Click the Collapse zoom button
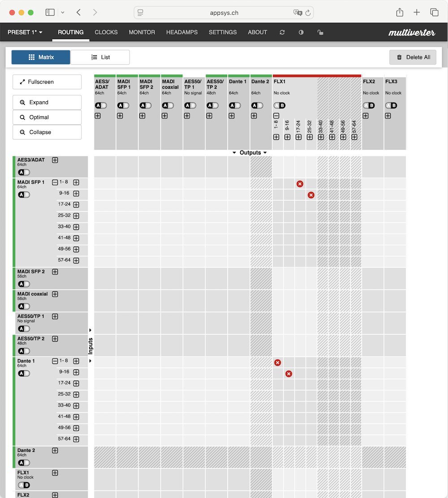The image size is (448, 498). click(x=47, y=132)
